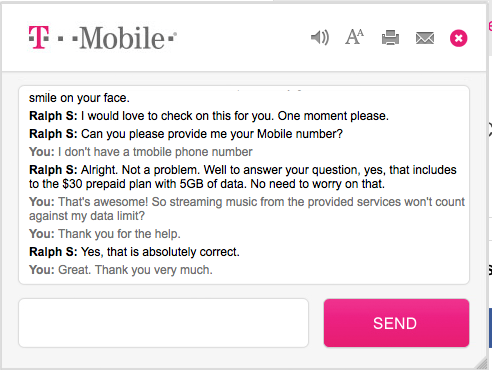
Task: Click the pink T logo letter
Action: pos(39,37)
